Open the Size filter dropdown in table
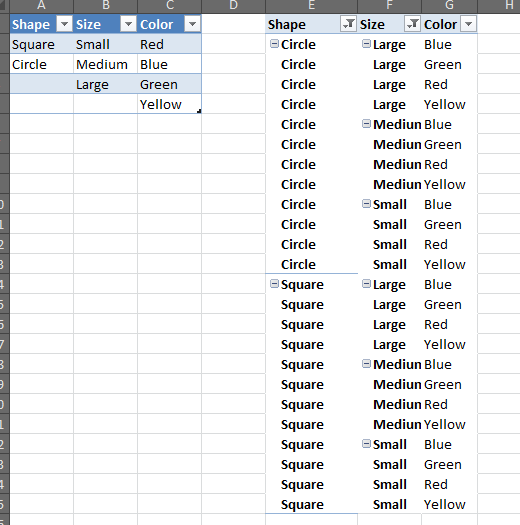 pyautogui.click(x=128, y=24)
